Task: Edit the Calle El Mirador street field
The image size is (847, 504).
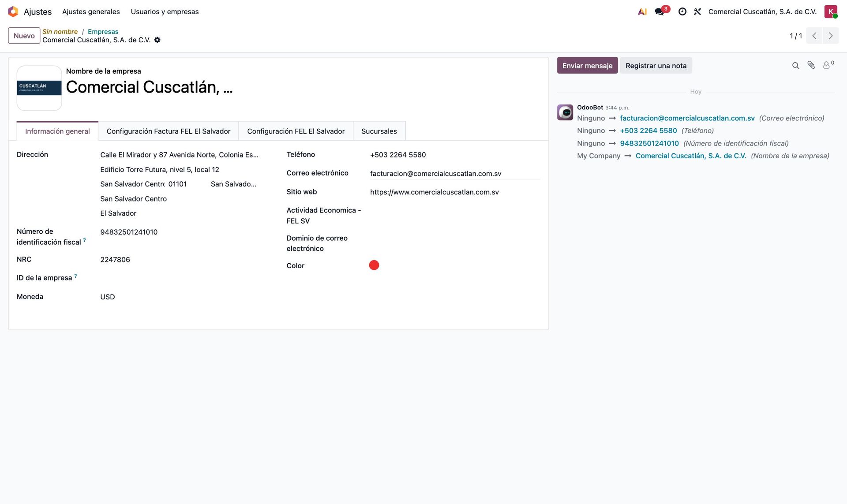Action: coord(179,155)
